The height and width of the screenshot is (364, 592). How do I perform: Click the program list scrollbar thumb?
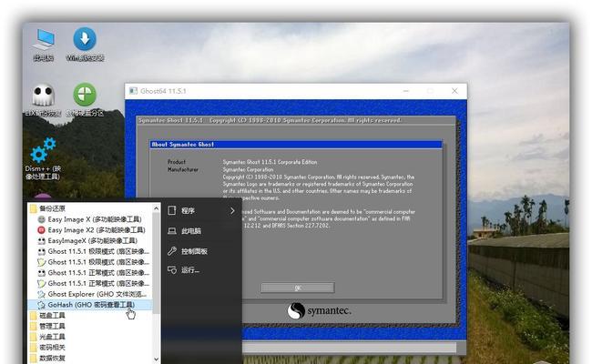pos(157,263)
